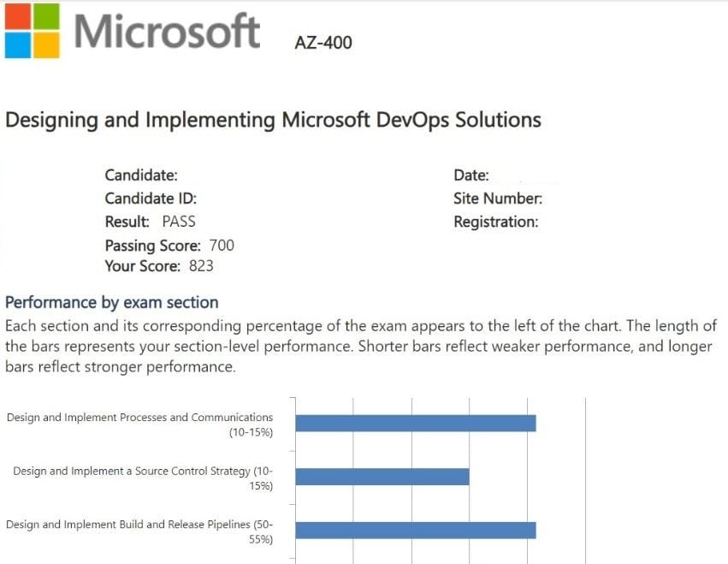
Task: Click the Build and Release Pipelines bar
Action: click(415, 530)
